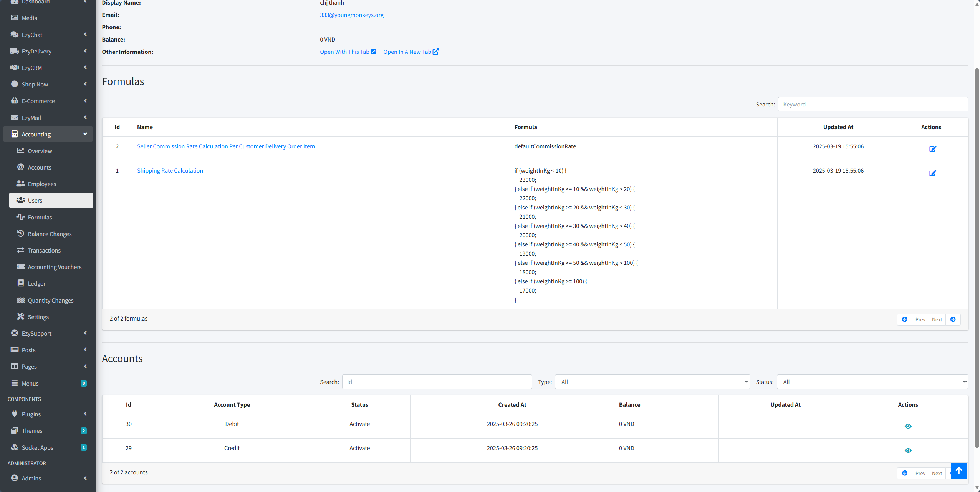
Task: Click the EzyCRM handshake icon
Action: coord(15,67)
